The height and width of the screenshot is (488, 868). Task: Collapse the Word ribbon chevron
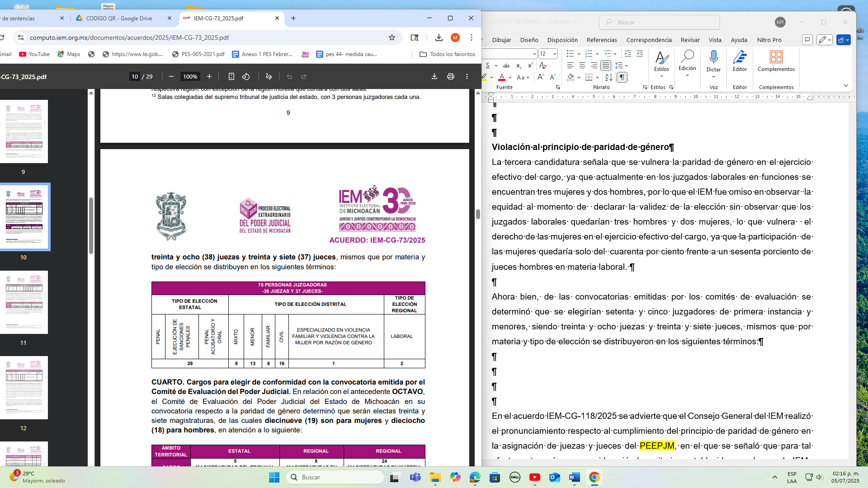click(x=845, y=85)
